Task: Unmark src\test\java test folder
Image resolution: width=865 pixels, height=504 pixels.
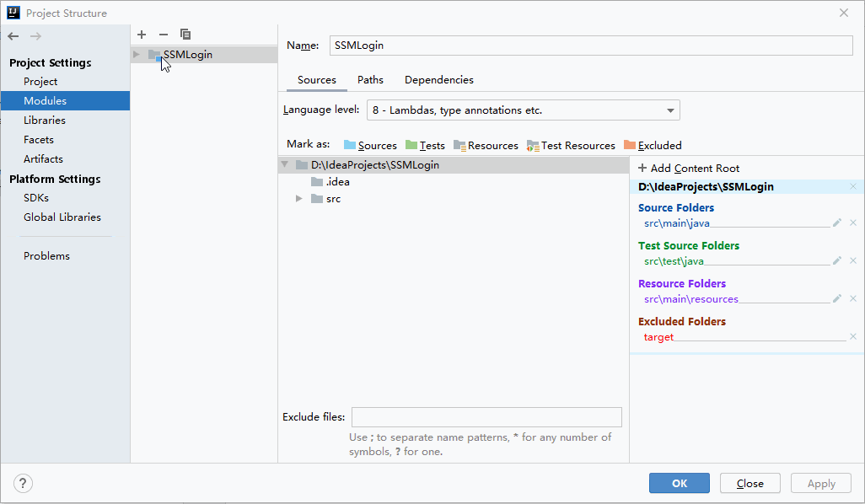Action: (853, 260)
